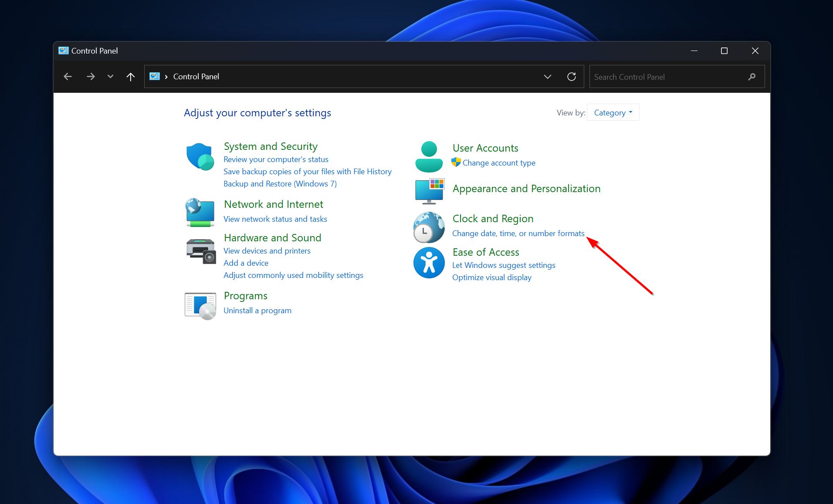
Task: Open the Hardware and Sound printer icon
Action: 201,251
